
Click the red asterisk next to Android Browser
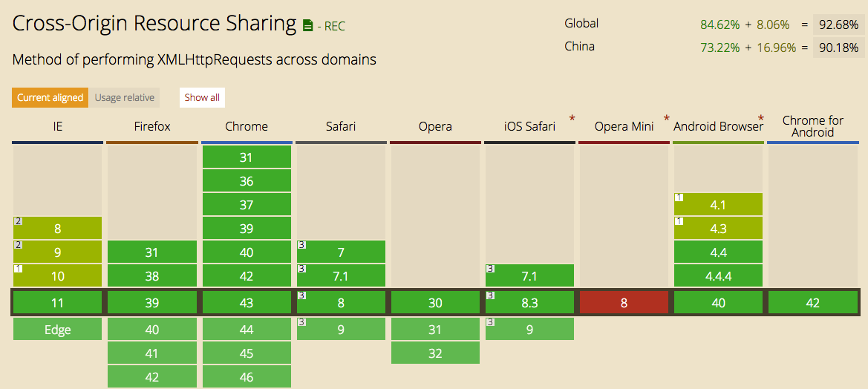point(760,119)
